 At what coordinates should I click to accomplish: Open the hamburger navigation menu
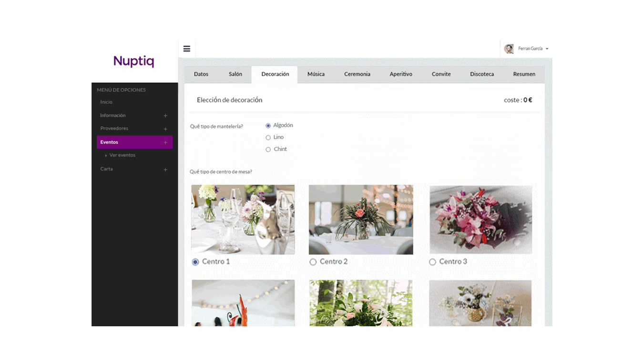tap(186, 48)
